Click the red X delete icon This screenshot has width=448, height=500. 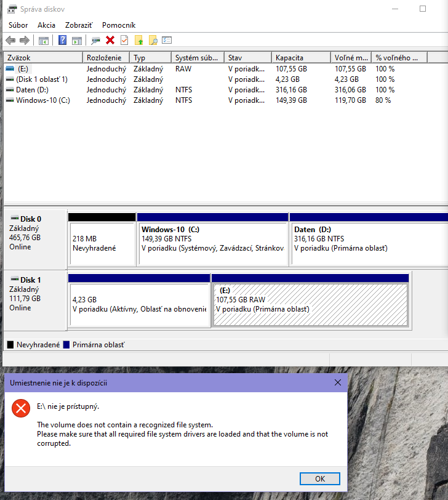[x=110, y=41]
